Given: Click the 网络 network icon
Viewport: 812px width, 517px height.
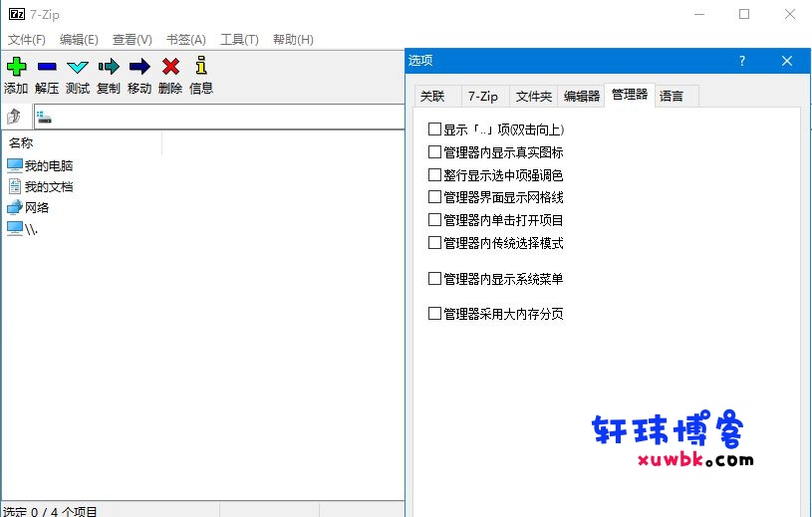Looking at the screenshot, I should [15, 207].
